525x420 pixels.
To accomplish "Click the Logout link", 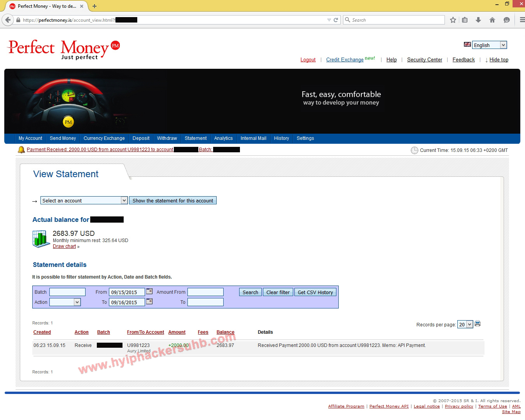I will click(x=308, y=60).
